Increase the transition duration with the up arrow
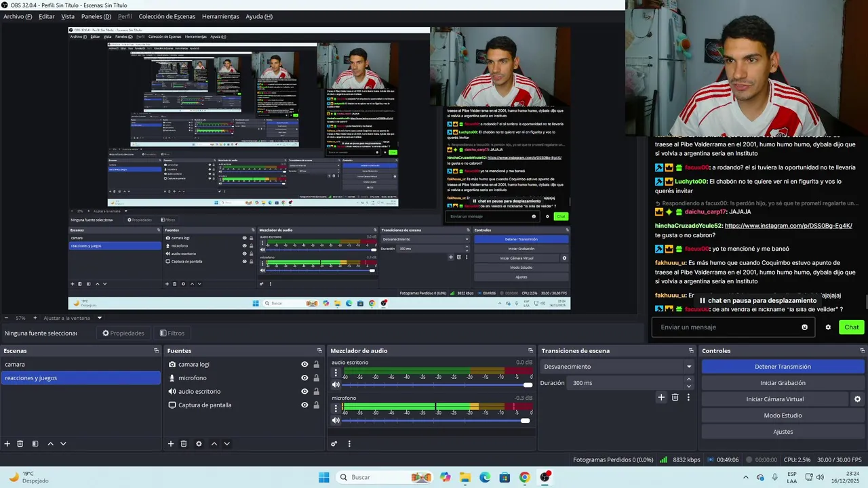This screenshot has height=488, width=868. (689, 380)
